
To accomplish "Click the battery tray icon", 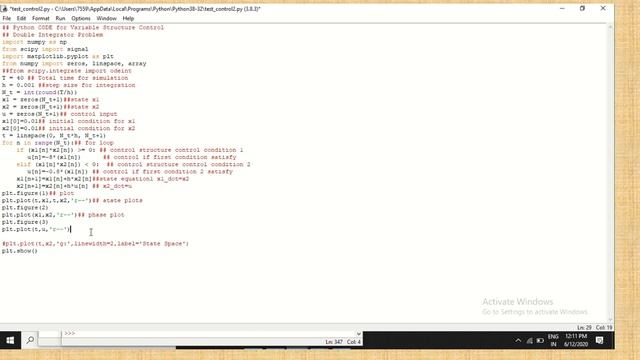I will (540, 340).
